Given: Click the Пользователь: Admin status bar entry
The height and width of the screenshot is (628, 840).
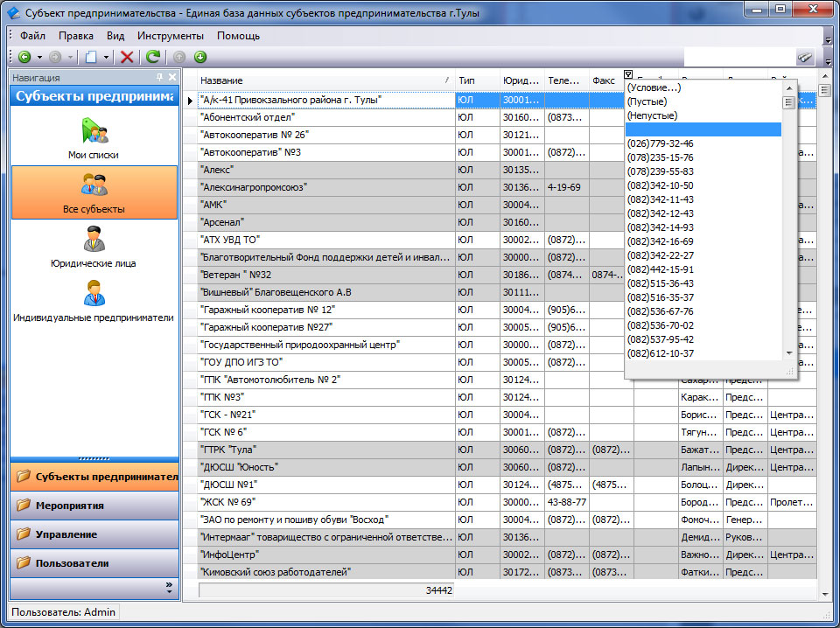Looking at the screenshot, I should 63,612.
